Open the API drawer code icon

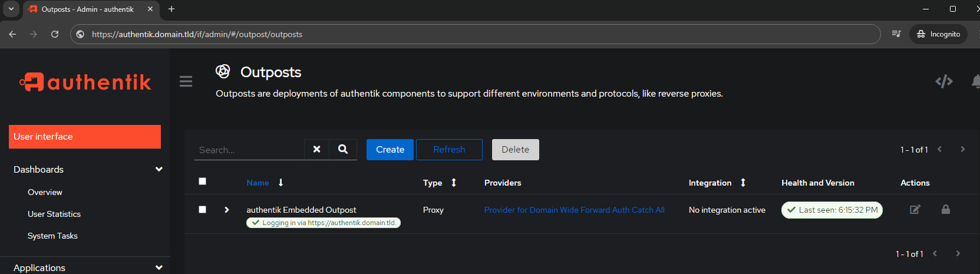pyautogui.click(x=944, y=81)
